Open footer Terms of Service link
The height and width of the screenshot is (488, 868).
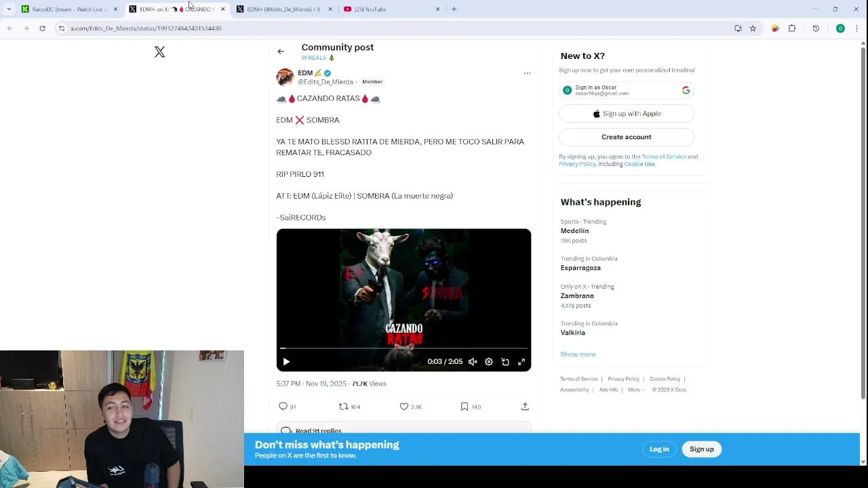[578, 379]
